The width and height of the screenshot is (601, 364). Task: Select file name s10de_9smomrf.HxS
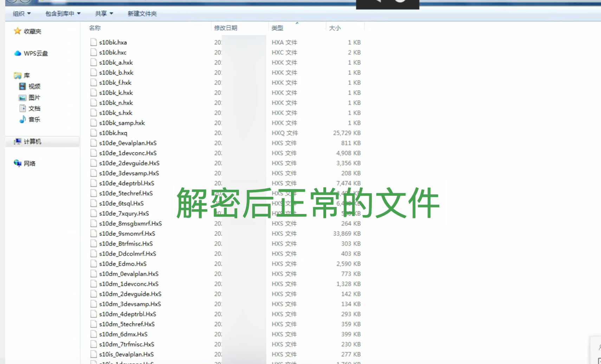pos(127,234)
